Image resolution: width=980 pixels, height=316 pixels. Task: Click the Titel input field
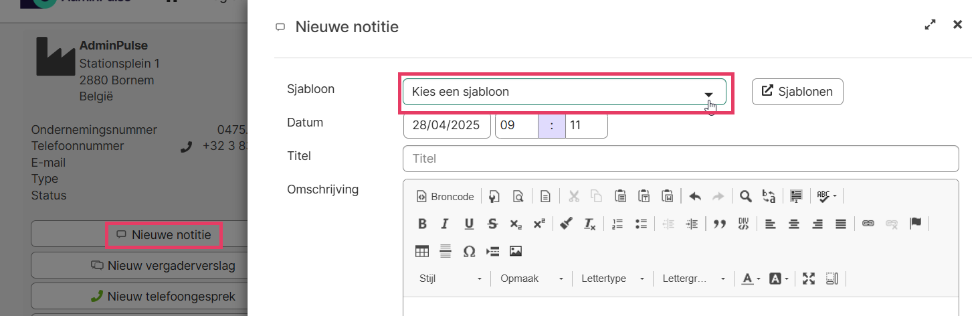click(x=680, y=159)
